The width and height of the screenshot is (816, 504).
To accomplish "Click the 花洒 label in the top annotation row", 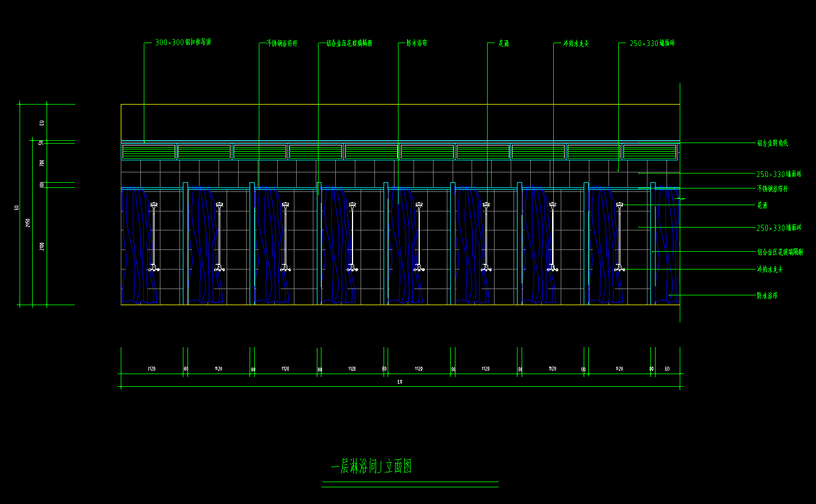I will pos(503,43).
